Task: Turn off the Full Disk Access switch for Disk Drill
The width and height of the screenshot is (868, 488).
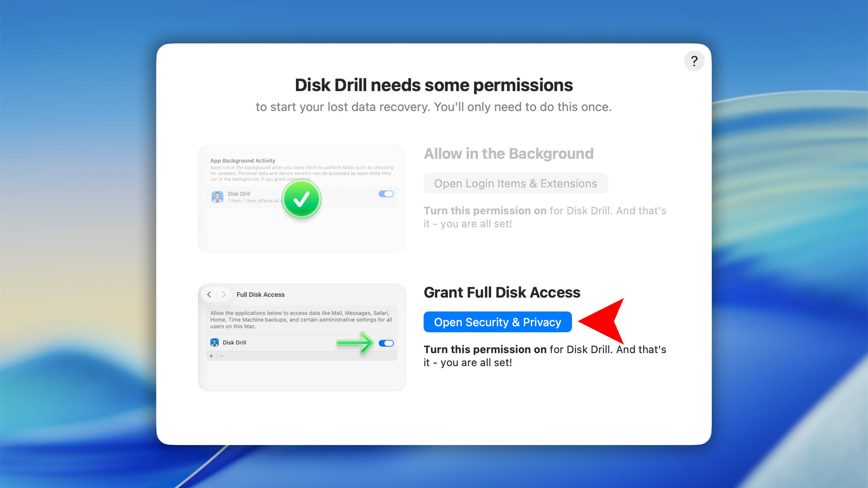Action: (x=386, y=343)
